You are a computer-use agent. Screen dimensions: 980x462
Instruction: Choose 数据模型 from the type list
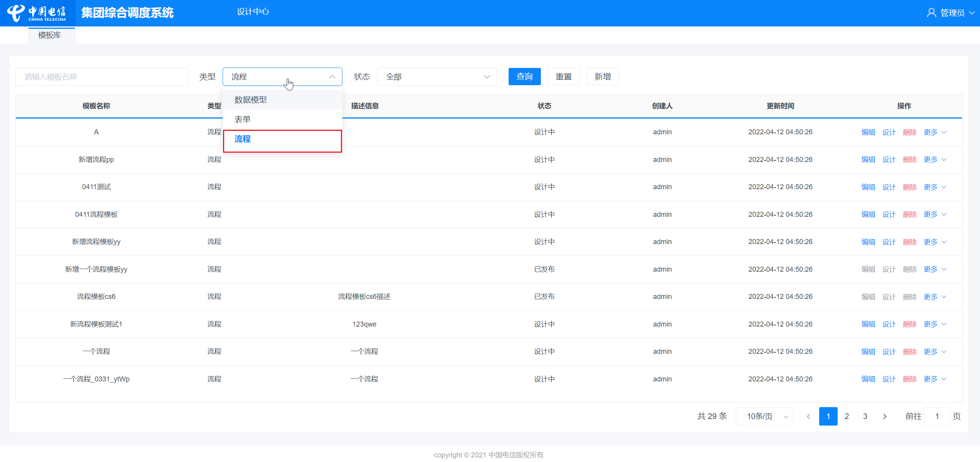(282, 100)
